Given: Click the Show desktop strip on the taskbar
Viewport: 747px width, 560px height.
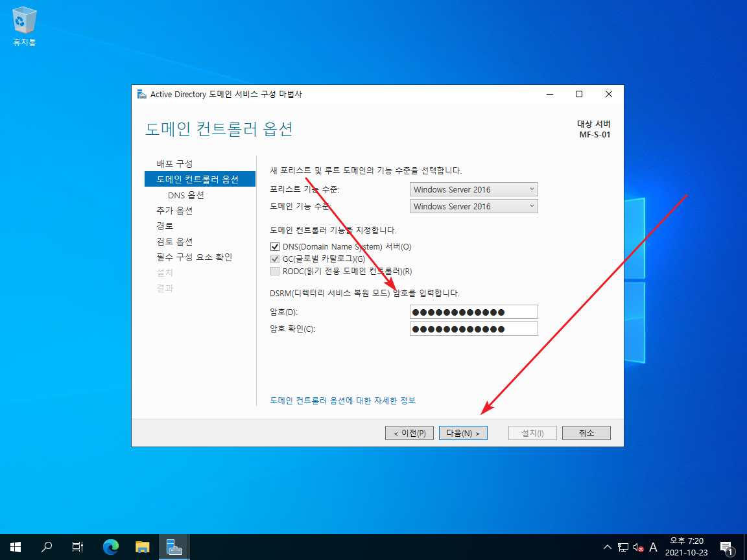Looking at the screenshot, I should (x=745, y=547).
